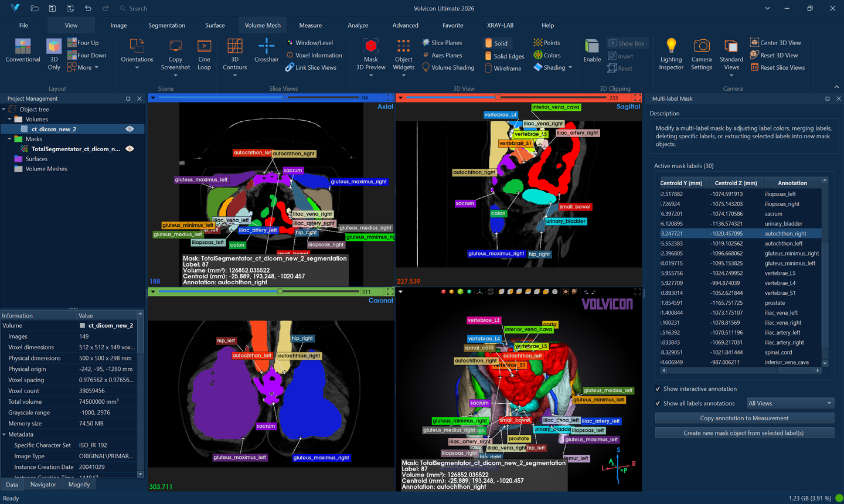Open Camera Settings
844x504 pixels.
point(702,55)
